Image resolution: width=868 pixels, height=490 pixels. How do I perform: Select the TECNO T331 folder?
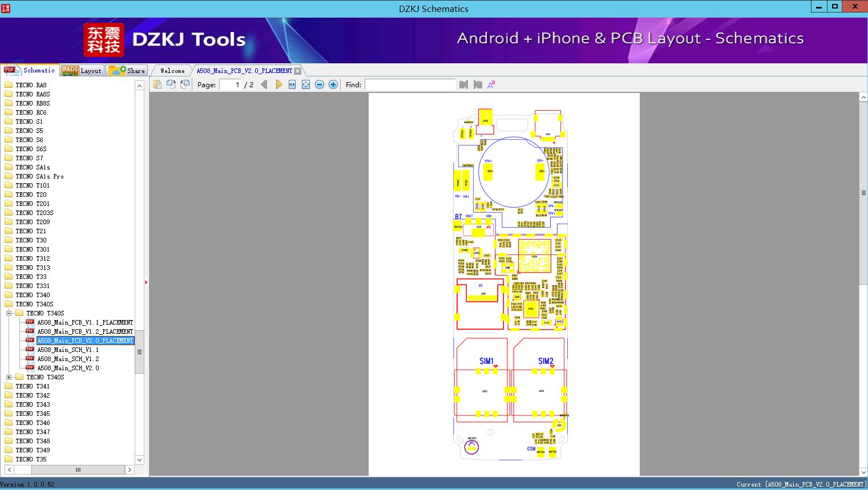(33, 286)
